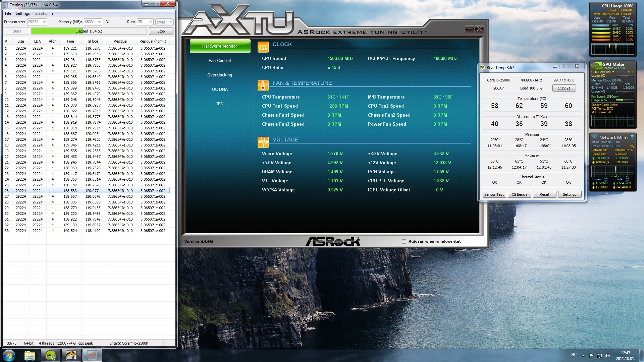Click the Speed Test link in Network Meter
The height and width of the screenshot is (362, 644).
coord(599,154)
